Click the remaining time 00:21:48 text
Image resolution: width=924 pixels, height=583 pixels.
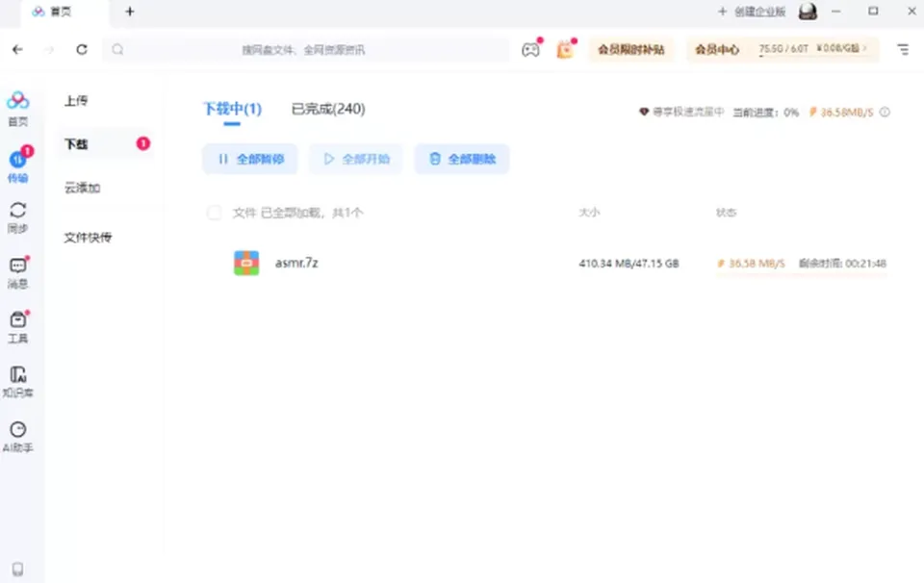(x=842, y=264)
